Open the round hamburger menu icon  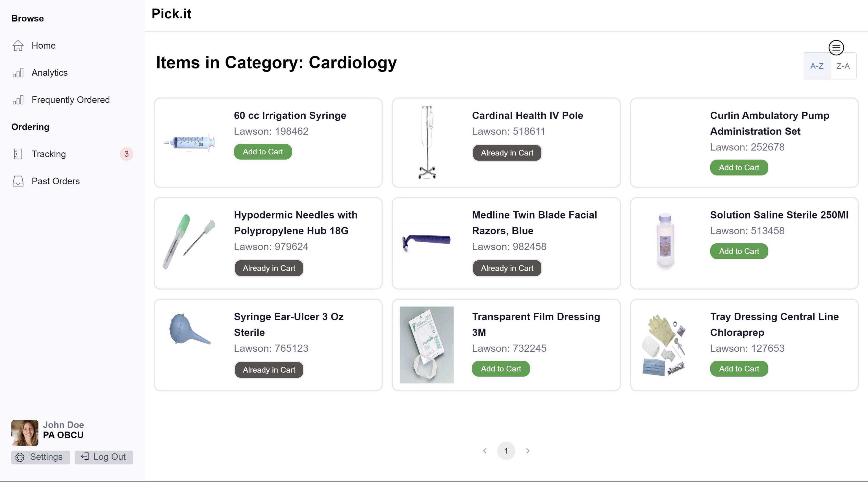point(836,47)
